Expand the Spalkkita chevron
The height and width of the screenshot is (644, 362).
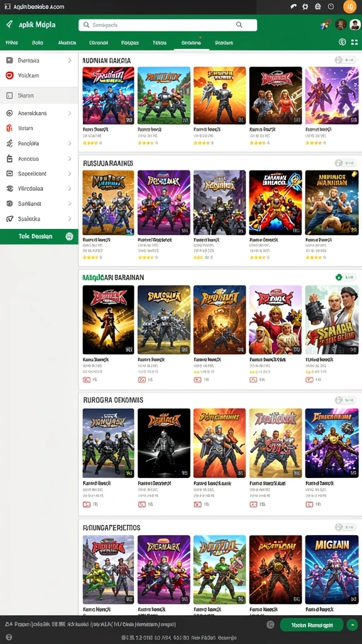(70, 219)
